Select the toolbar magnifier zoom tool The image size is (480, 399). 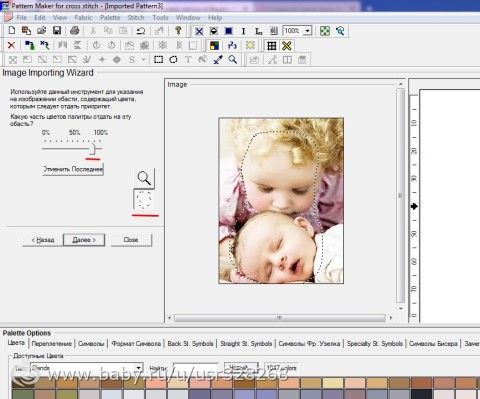[233, 60]
